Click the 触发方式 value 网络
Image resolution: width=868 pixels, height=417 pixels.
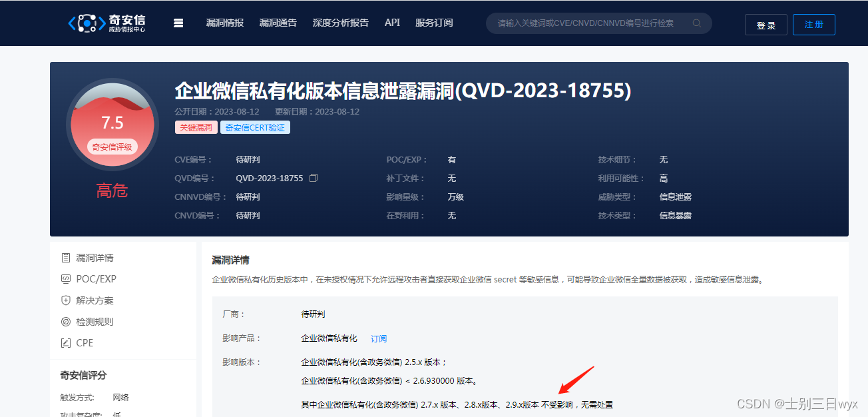pyautogui.click(x=121, y=398)
